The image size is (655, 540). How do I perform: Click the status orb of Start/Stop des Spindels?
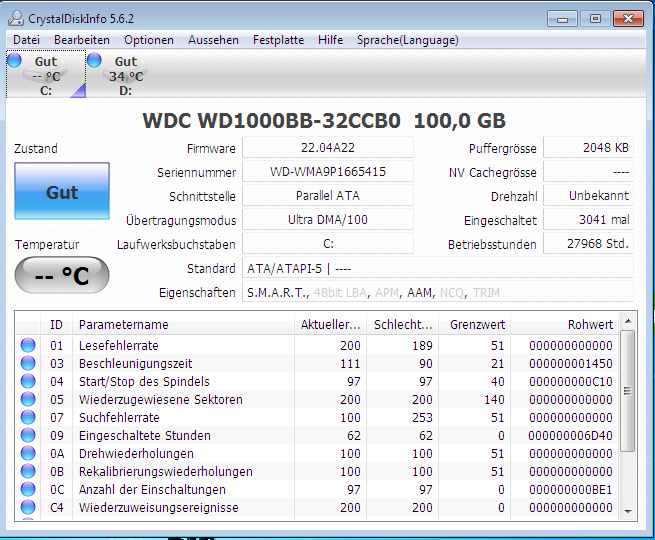pos(28,381)
